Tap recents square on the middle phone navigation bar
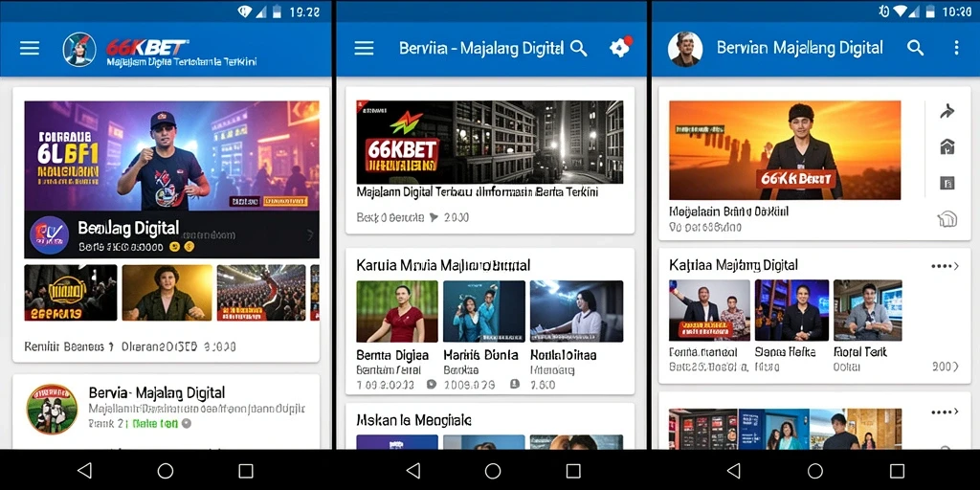The height and width of the screenshot is (490, 980). click(x=573, y=471)
